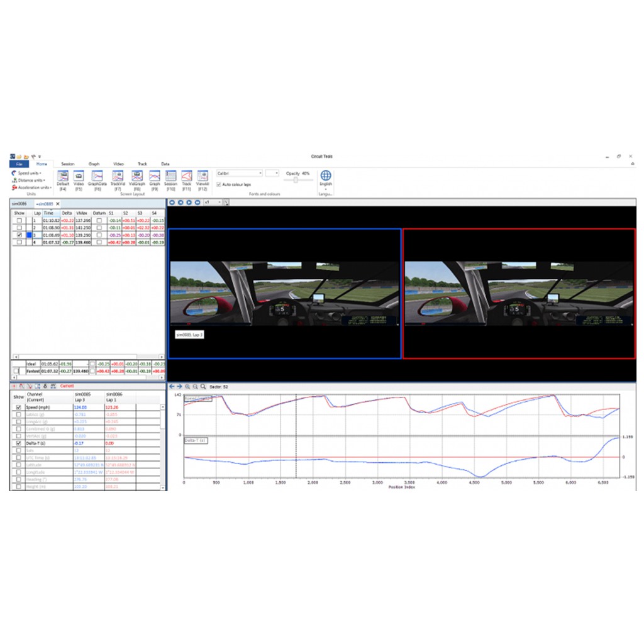Viewport: 644px width, 644px height.
Task: Uncheck Show checkbox for lap 3
Action: (19, 235)
